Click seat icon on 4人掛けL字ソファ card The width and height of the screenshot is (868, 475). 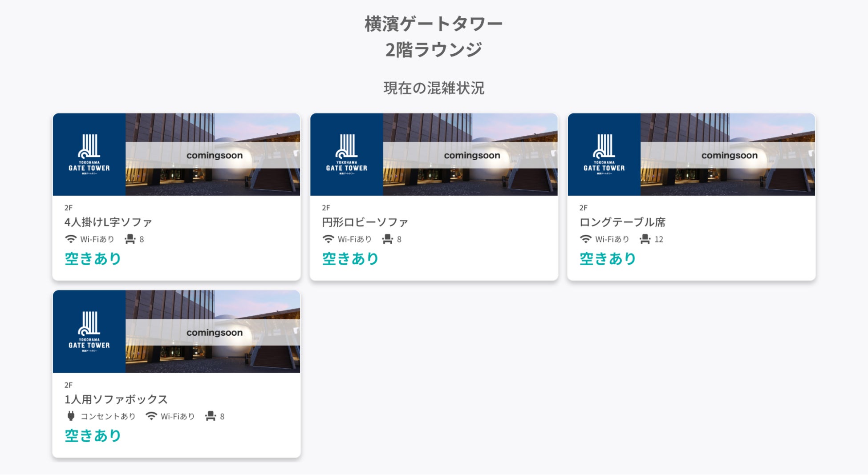pos(130,239)
